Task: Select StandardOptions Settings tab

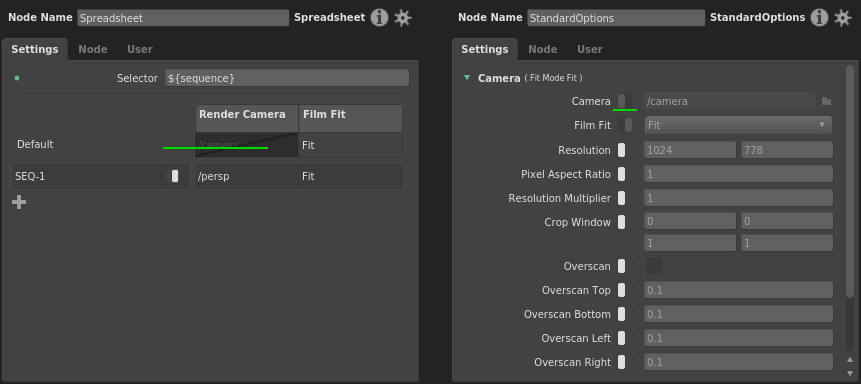Action: (484, 49)
